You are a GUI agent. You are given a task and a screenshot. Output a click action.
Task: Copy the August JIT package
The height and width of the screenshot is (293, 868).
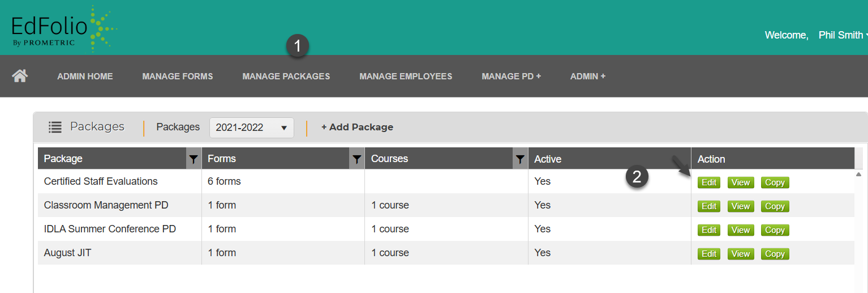[x=775, y=254]
